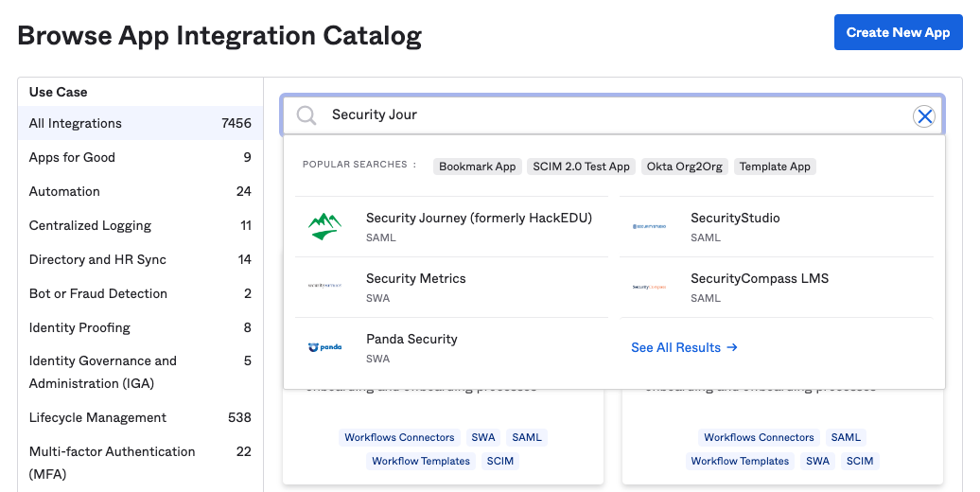Open See All Results link
The height and width of the screenshot is (492, 980).
(x=684, y=347)
